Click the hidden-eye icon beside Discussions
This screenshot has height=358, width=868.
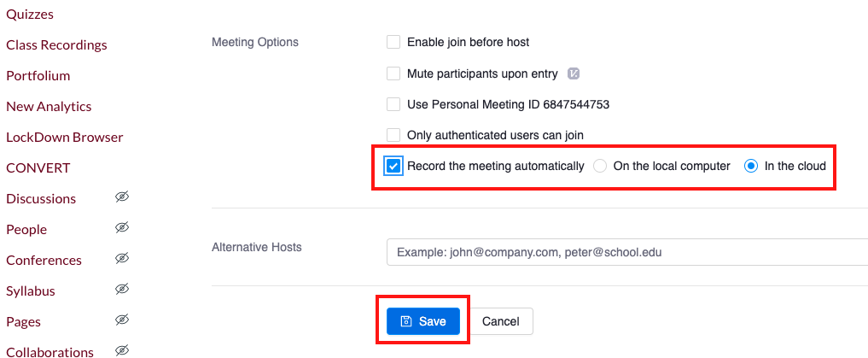pos(122,197)
